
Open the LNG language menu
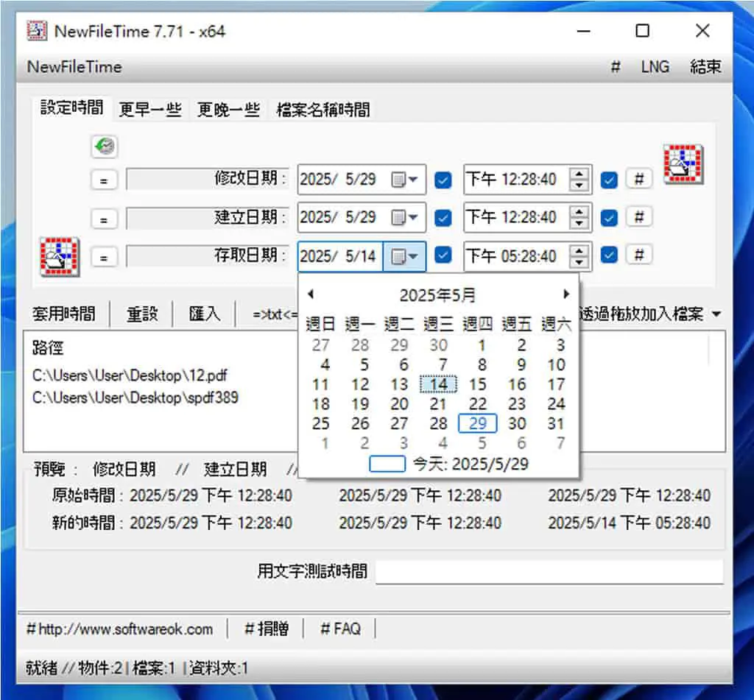[x=655, y=67]
